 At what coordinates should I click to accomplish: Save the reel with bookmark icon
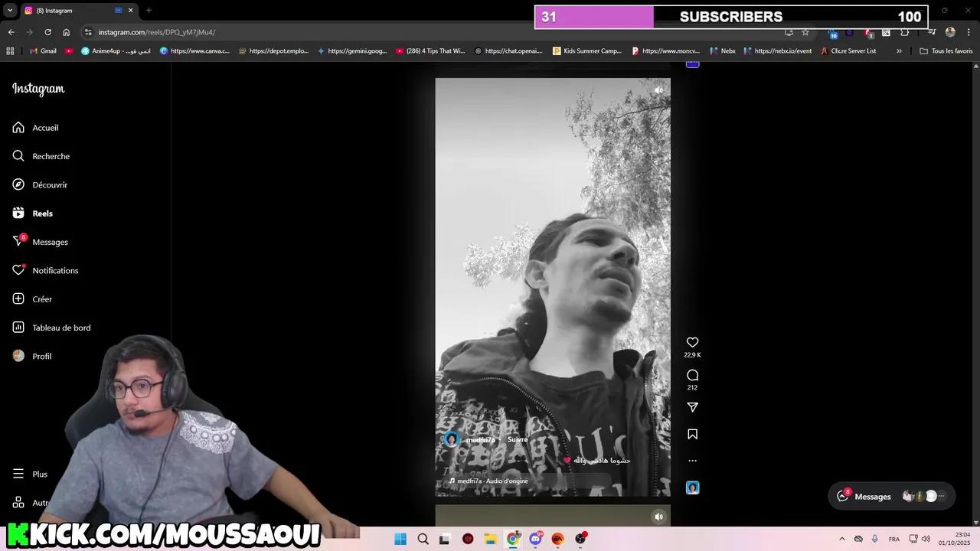pyautogui.click(x=692, y=434)
